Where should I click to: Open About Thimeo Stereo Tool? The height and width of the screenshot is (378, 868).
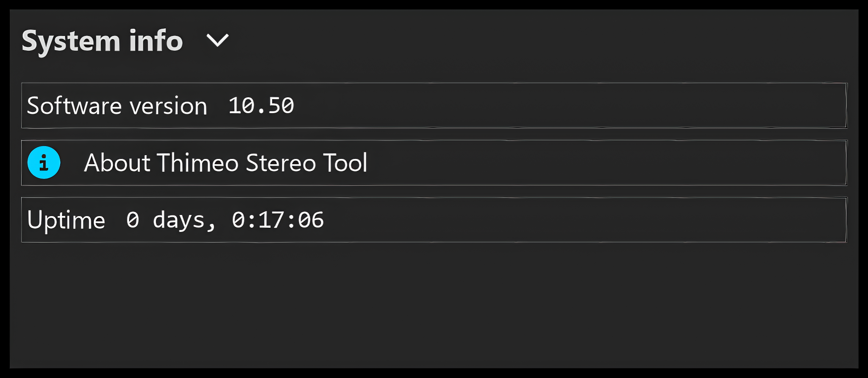coord(434,163)
